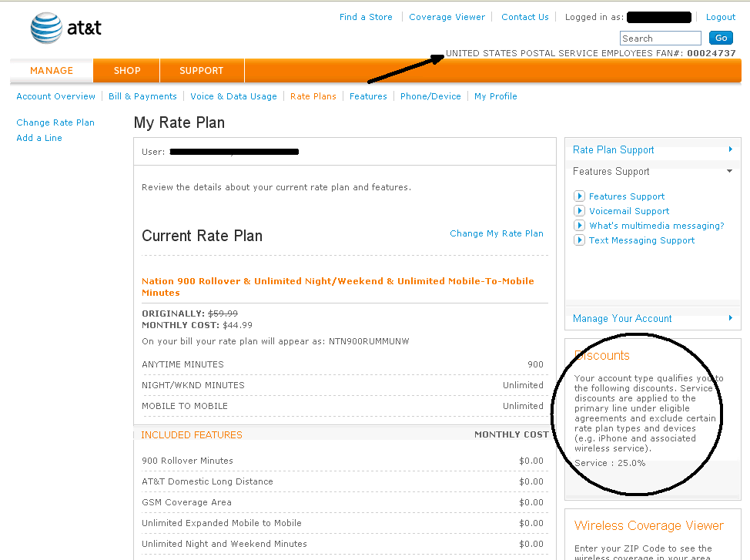Image resolution: width=750 pixels, height=560 pixels.
Task: Click the original price $59.99
Action: (x=223, y=314)
